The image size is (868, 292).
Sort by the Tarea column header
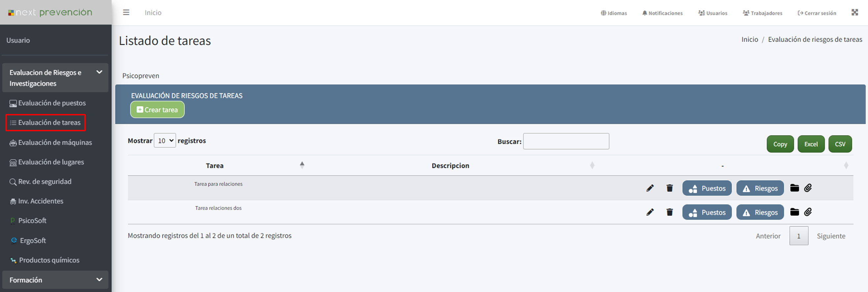215,165
